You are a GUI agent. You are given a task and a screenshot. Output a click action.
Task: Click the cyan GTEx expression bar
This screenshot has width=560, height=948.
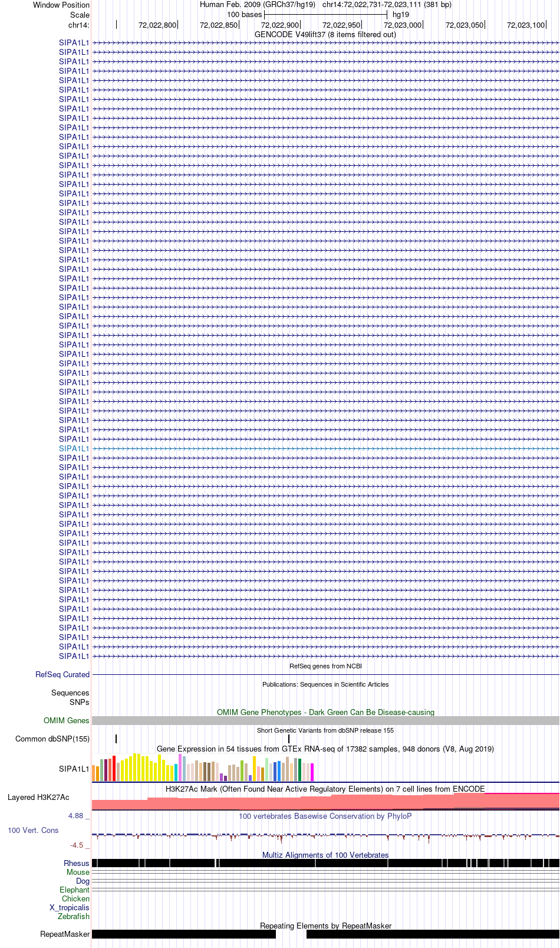tap(176, 773)
